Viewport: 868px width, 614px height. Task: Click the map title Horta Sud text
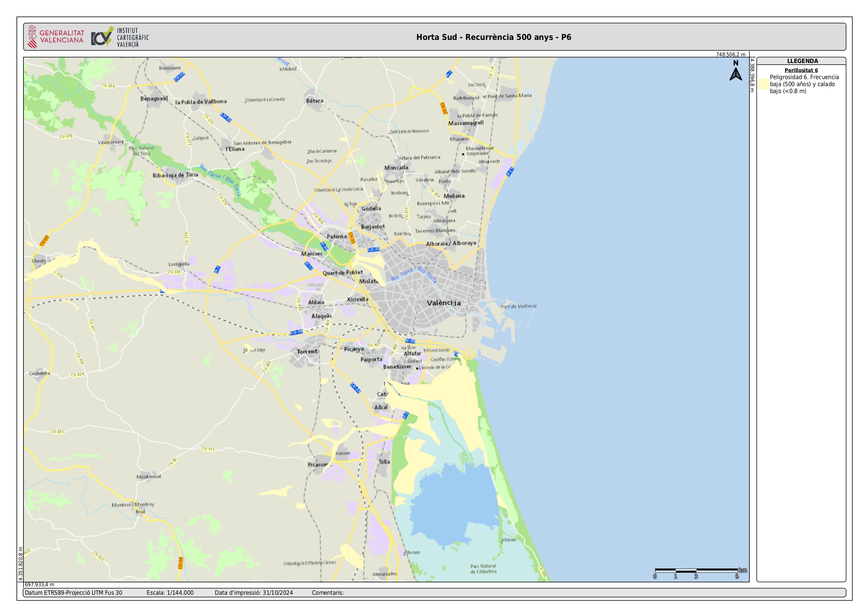click(493, 37)
